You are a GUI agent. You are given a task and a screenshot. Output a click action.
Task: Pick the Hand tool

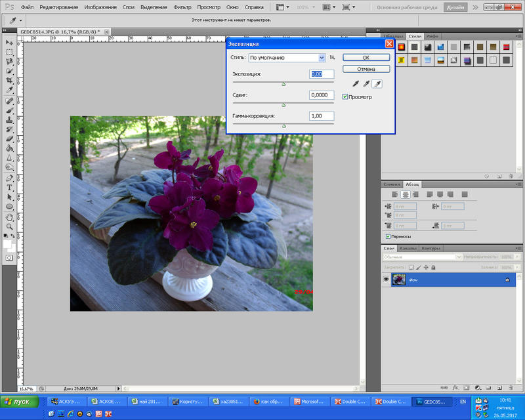10,216
